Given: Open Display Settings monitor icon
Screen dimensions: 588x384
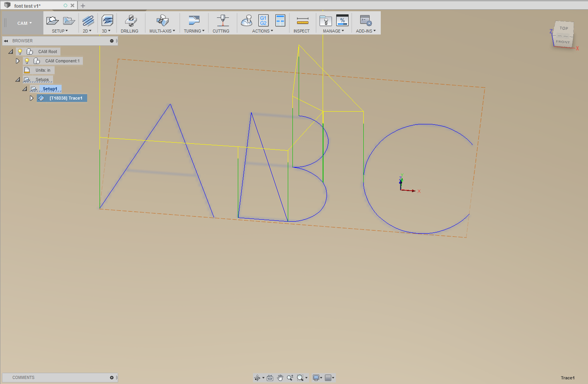Looking at the screenshot, I should coord(316,378).
